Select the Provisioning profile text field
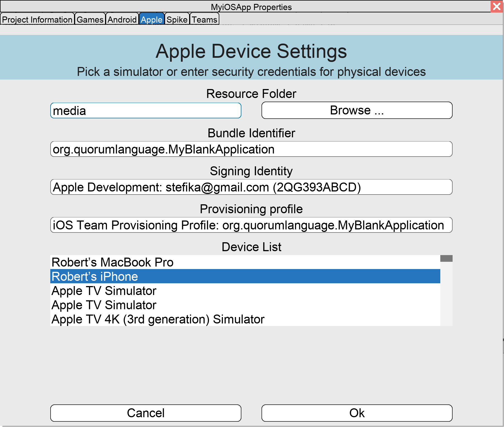Viewport: 504px width, 427px height. (251, 225)
